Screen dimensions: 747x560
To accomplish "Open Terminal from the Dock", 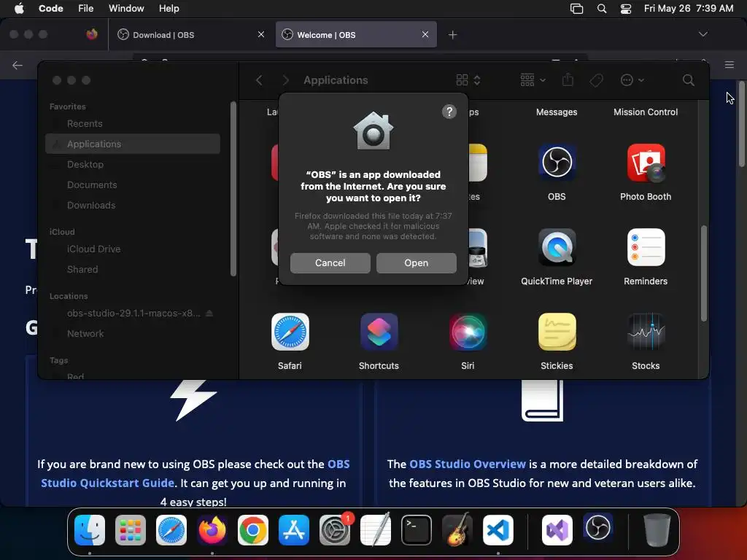I will click(x=417, y=530).
